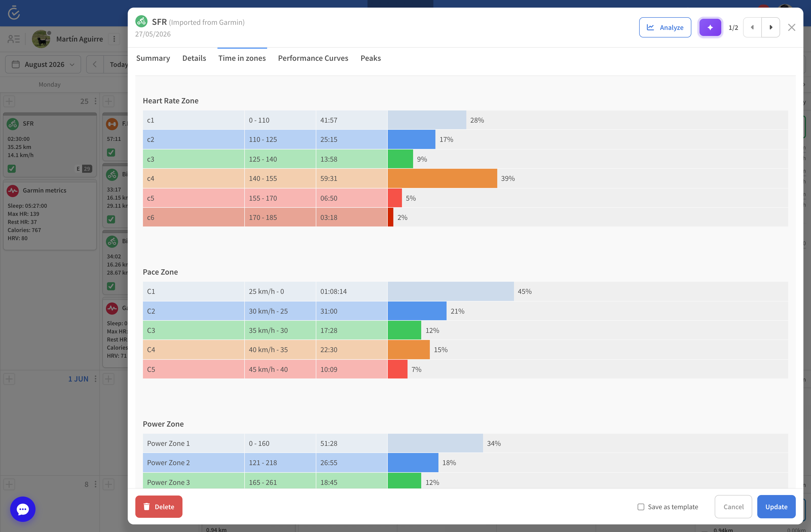The image size is (811, 532).
Task: Click the c2 heart rate blue bar
Action: click(x=412, y=139)
